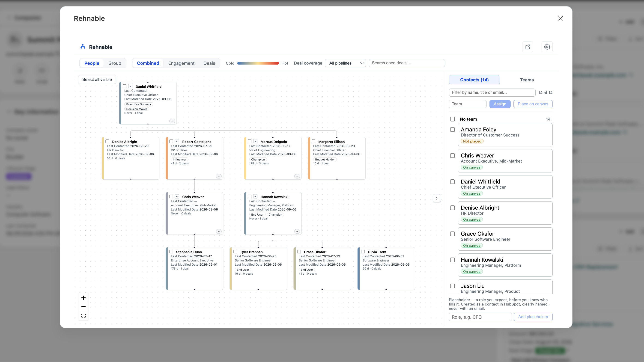
Task: Focus the filter by name, title or email field
Action: coord(492,92)
